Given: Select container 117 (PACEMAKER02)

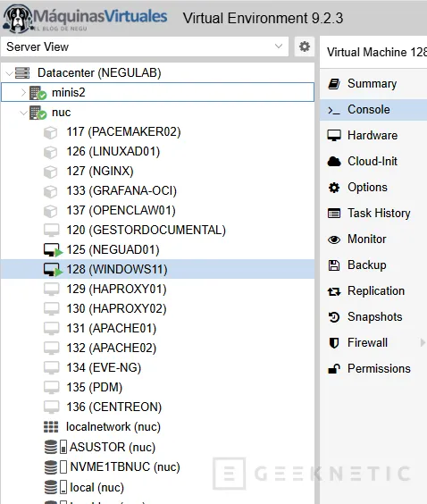Looking at the screenshot, I should tap(123, 132).
